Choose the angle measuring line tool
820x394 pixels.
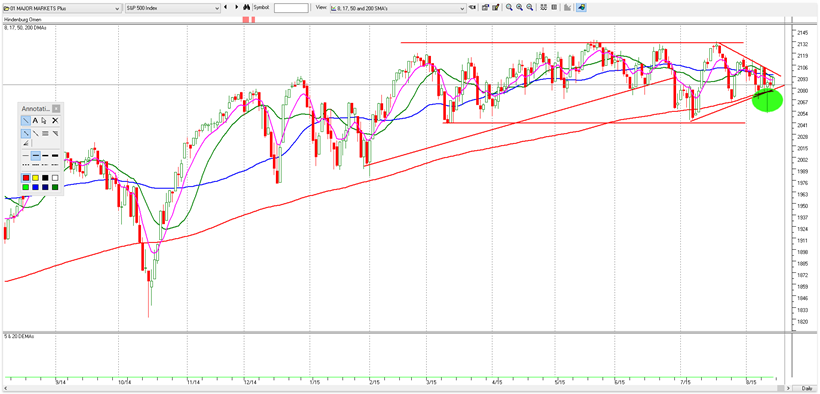tap(26, 143)
